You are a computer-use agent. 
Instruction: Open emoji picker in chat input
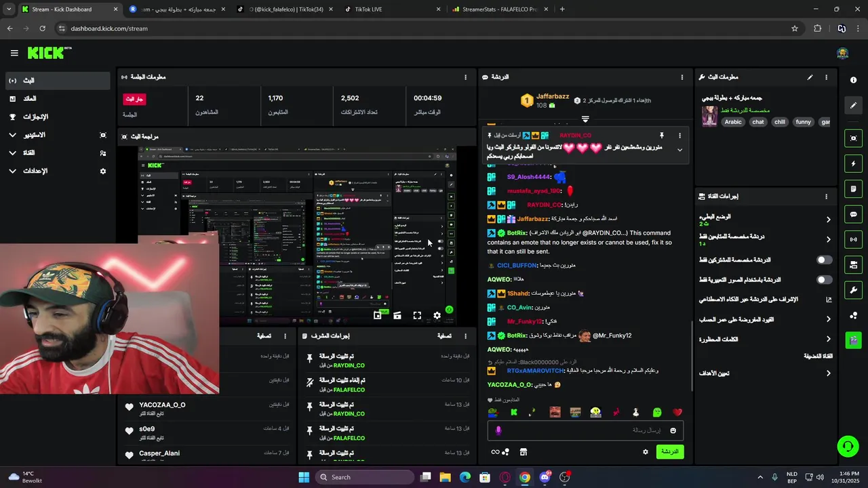tap(673, 430)
